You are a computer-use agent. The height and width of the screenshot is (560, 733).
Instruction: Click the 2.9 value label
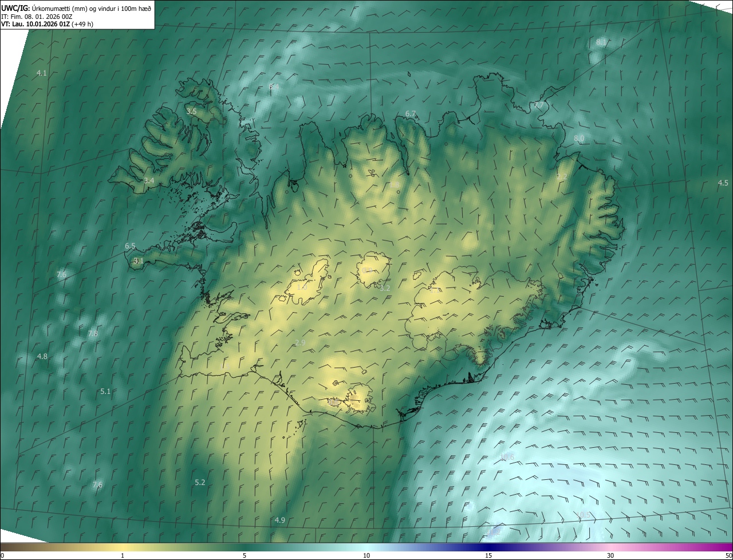click(x=300, y=342)
